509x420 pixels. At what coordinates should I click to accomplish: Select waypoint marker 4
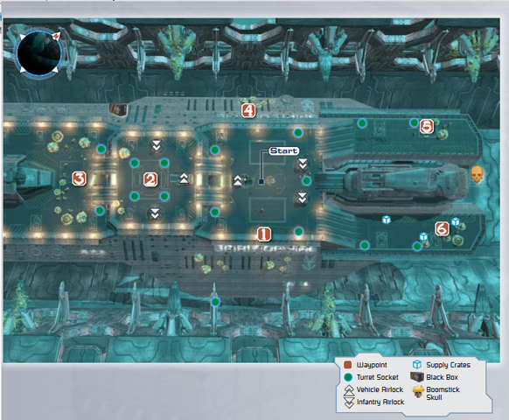tap(248, 110)
